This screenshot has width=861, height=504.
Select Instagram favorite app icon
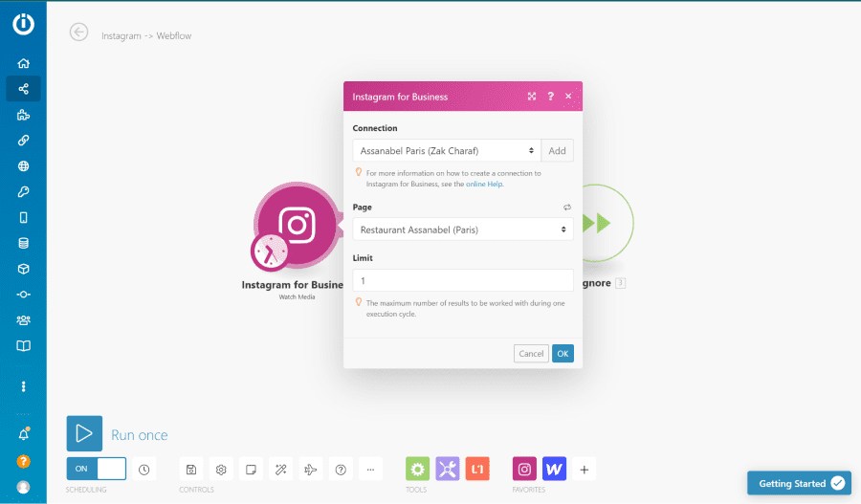click(524, 469)
